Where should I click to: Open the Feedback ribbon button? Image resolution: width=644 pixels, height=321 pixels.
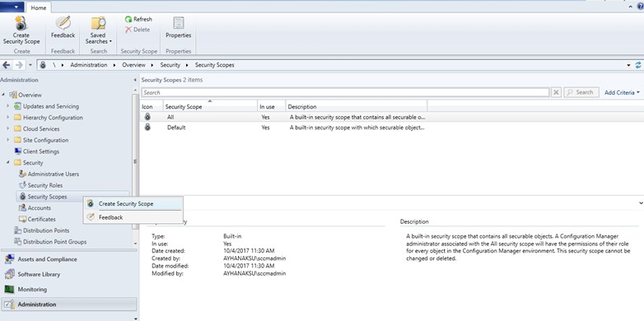63,27
